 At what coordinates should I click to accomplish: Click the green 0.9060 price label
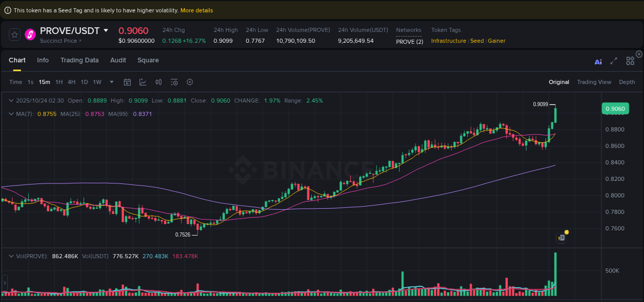pos(616,109)
